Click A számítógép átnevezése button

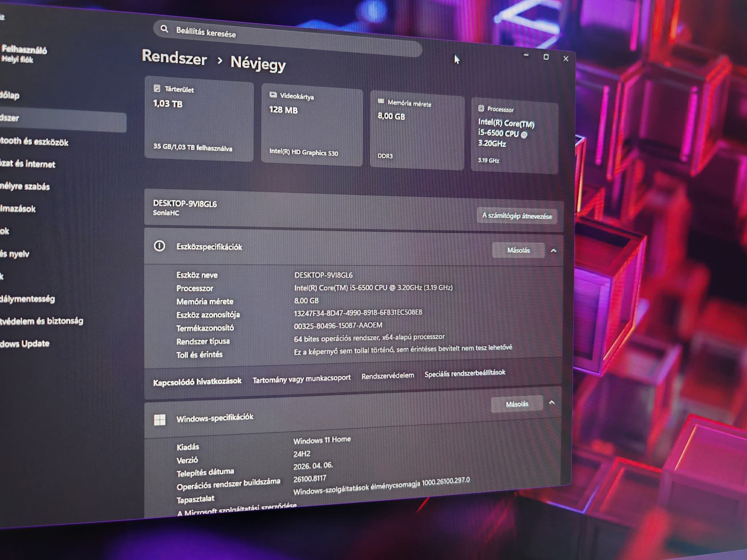pos(517,216)
